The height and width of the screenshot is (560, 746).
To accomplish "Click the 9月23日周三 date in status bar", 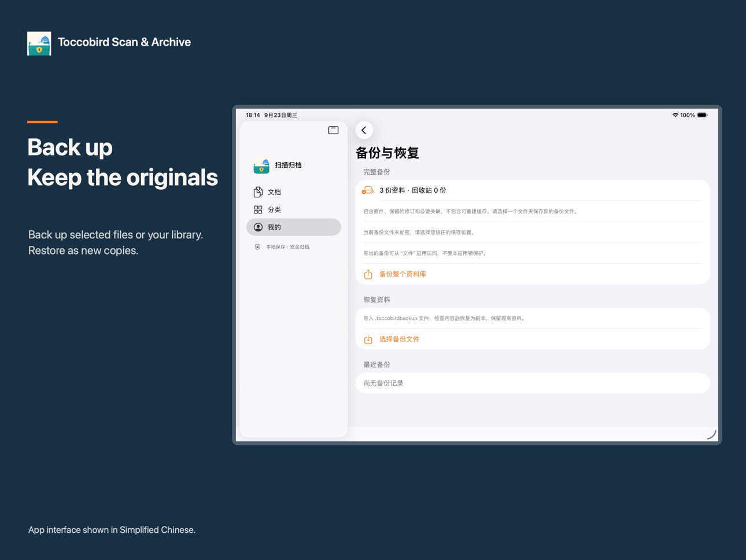I will click(280, 115).
